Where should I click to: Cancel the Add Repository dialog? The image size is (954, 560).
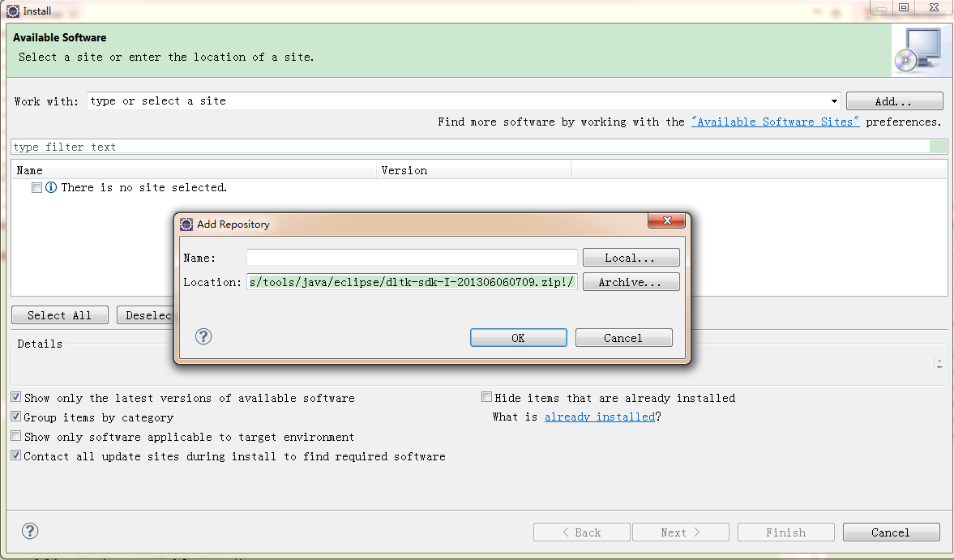[x=623, y=337]
